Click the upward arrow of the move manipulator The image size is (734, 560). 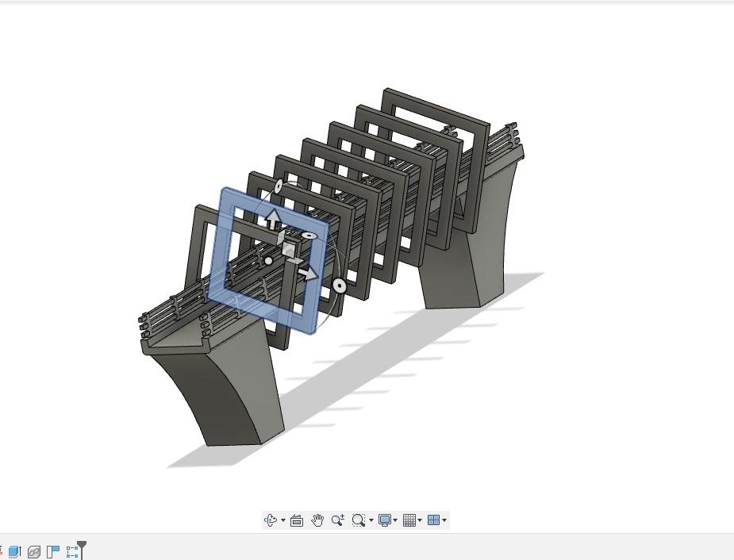pos(274,218)
